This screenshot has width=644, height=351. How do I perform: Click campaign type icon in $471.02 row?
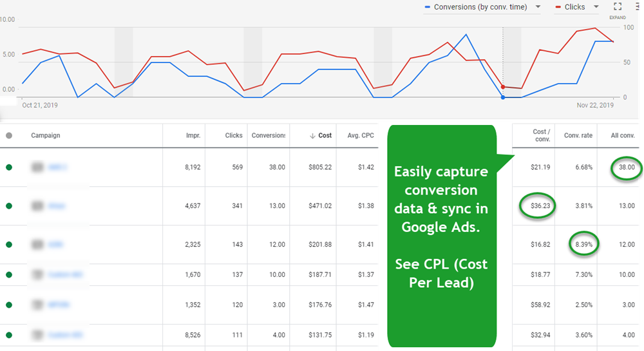pyautogui.click(x=37, y=205)
